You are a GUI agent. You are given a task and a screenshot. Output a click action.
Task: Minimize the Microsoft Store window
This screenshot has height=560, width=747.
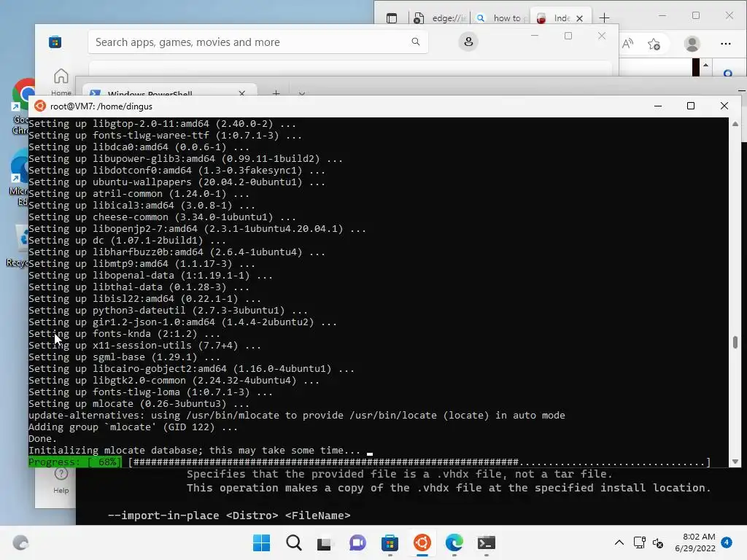pyautogui.click(x=534, y=36)
